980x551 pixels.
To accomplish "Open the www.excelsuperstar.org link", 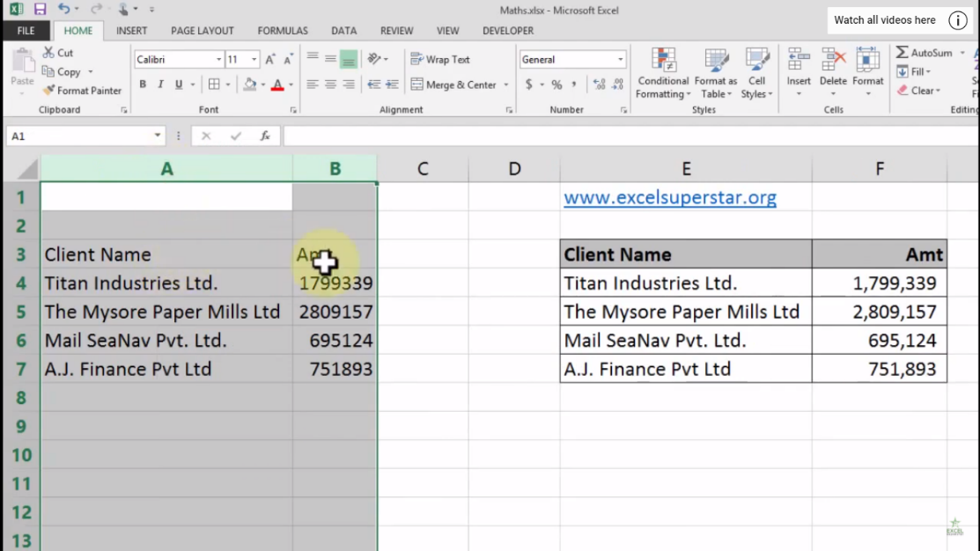I will 670,197.
